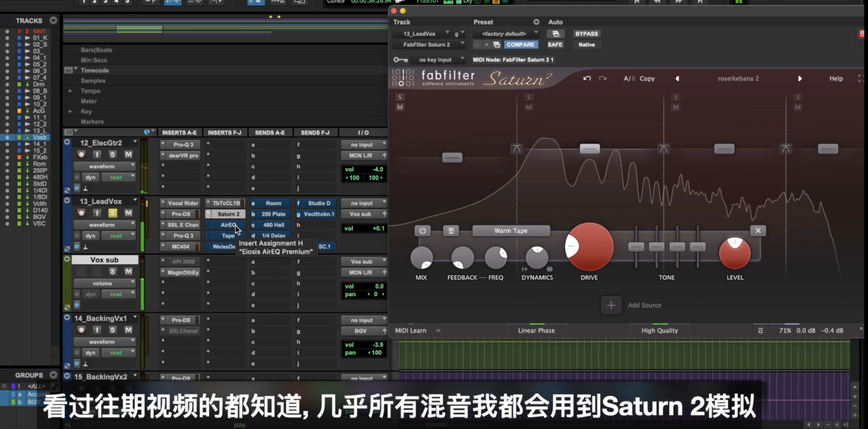Click the band save preset icon
This screenshot has width=868, height=429.
point(451,231)
